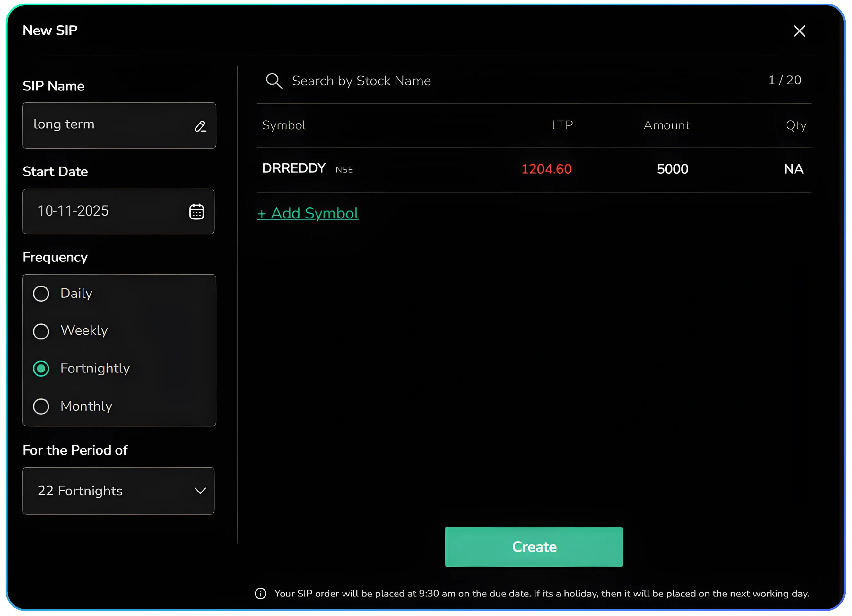Select the DRREDDY symbol row
This screenshot has height=616, width=852.
point(294,168)
